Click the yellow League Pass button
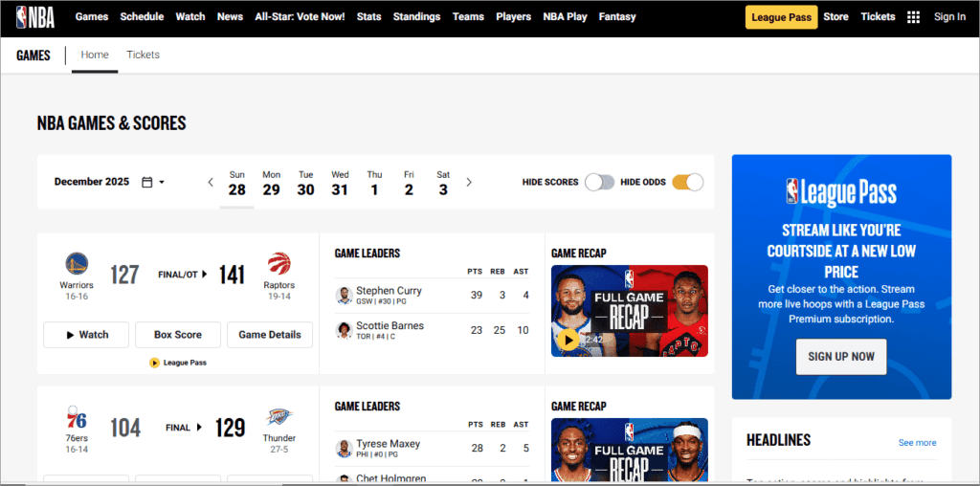Screen dimensions: 980x486 click(x=781, y=17)
